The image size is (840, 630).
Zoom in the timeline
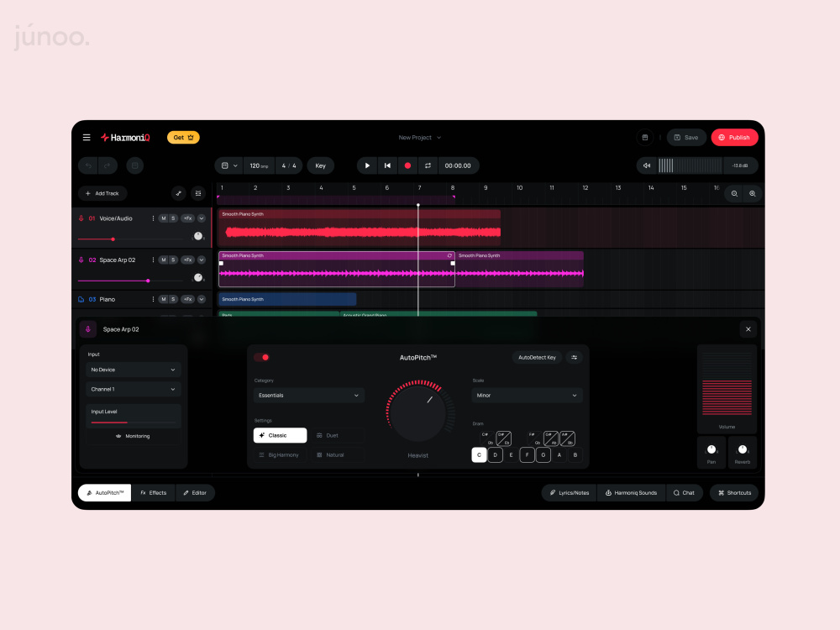(x=753, y=193)
